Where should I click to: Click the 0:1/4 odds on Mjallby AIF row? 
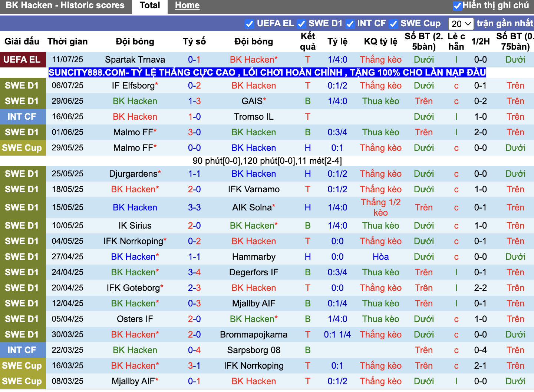(x=337, y=303)
